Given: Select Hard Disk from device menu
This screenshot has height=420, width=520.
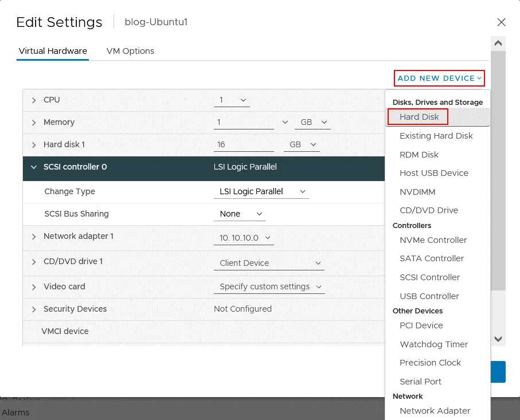Looking at the screenshot, I should [x=419, y=117].
